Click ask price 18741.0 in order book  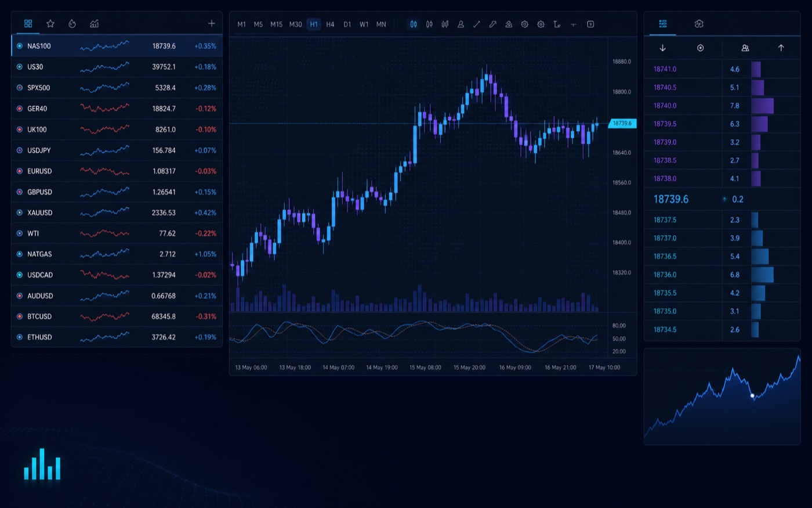(x=665, y=69)
